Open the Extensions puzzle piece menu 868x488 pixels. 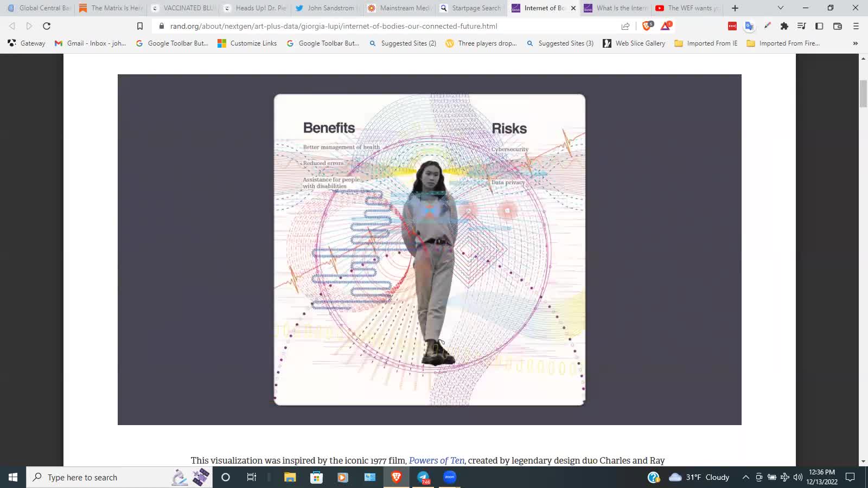pyautogui.click(x=784, y=26)
